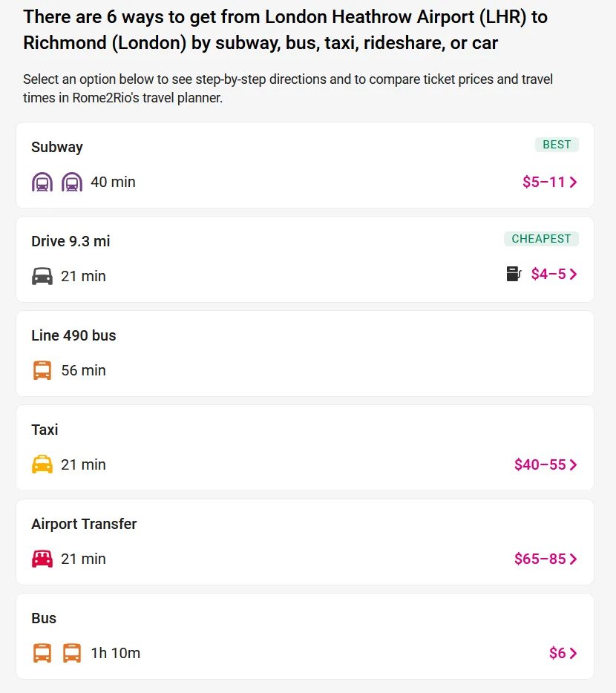
Task: Expand the Subway $5–11 price chevron
Action: pos(573,182)
